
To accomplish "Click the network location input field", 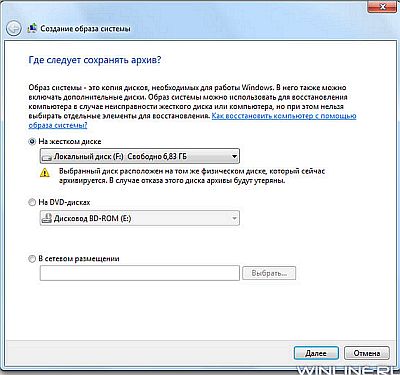I will coord(139,273).
